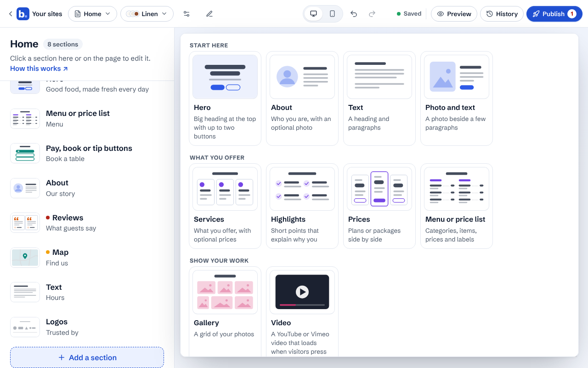Viewport: 588px width, 368px height.
Task: Add a Text section from the picker
Action: click(379, 98)
